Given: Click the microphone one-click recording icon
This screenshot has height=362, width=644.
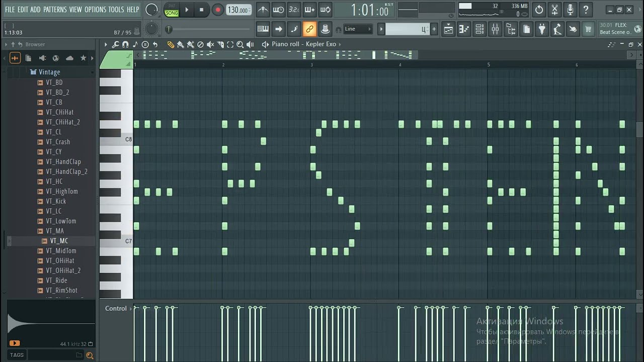Looking at the screenshot, I should [570, 10].
